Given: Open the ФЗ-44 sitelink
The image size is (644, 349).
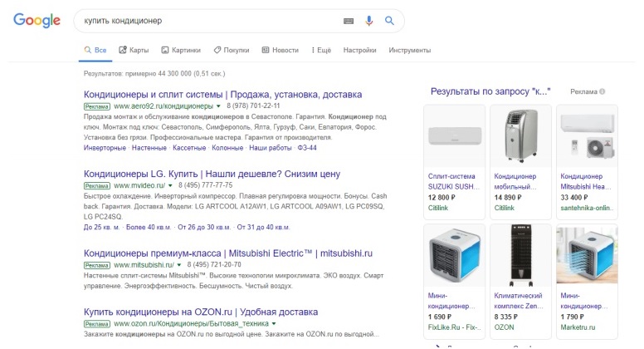Looking at the screenshot, I should point(307,148).
